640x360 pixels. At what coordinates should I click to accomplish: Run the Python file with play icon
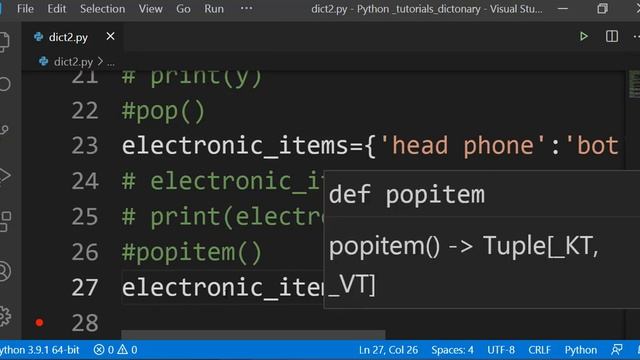point(583,37)
